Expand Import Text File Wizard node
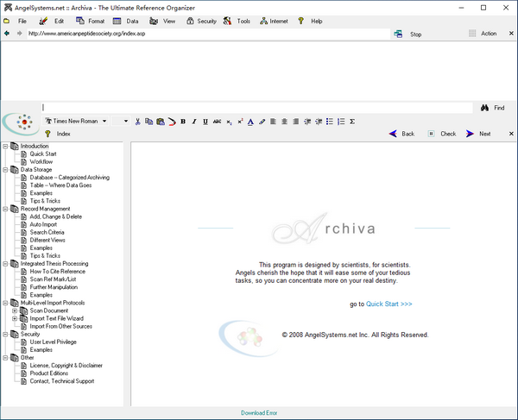 [15, 319]
